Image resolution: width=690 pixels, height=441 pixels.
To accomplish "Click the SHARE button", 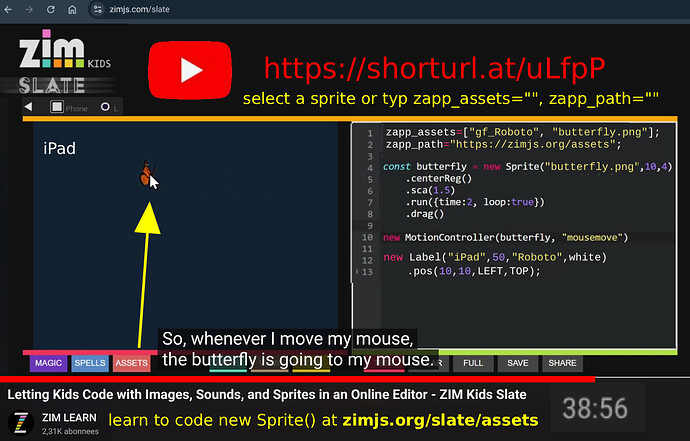I will point(562,363).
